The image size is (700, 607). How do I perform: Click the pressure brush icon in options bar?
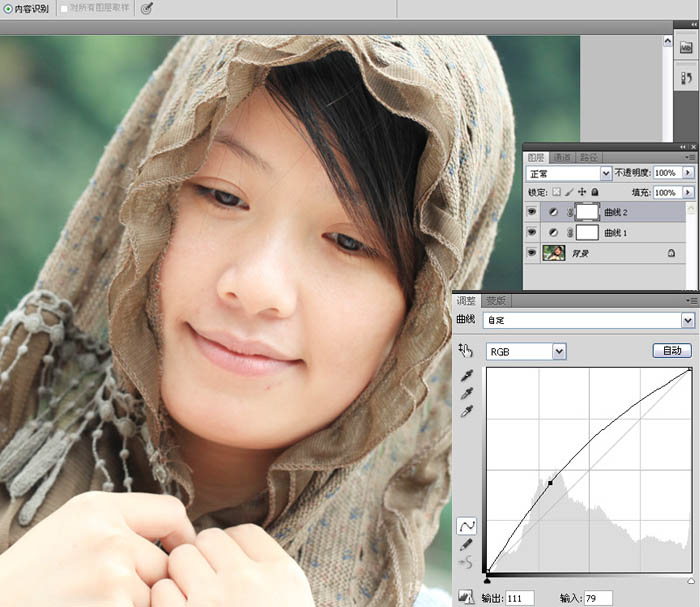point(147,8)
